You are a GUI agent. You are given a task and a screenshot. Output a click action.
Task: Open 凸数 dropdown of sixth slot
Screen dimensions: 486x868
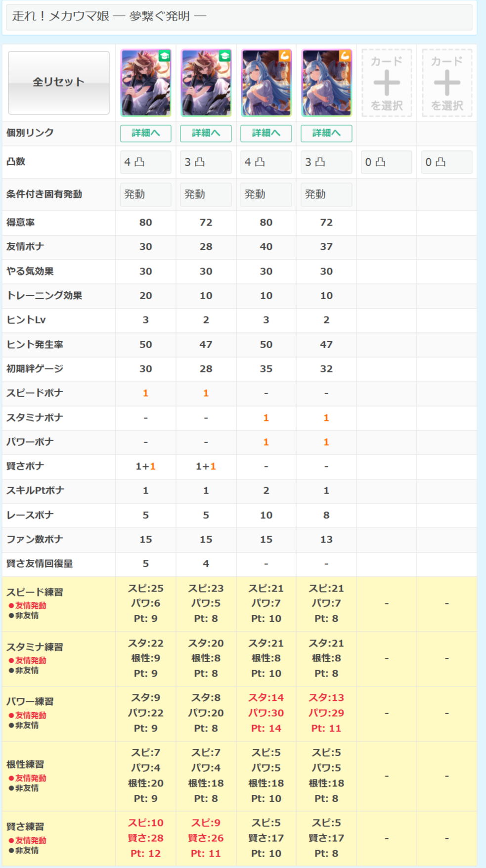[447, 162]
